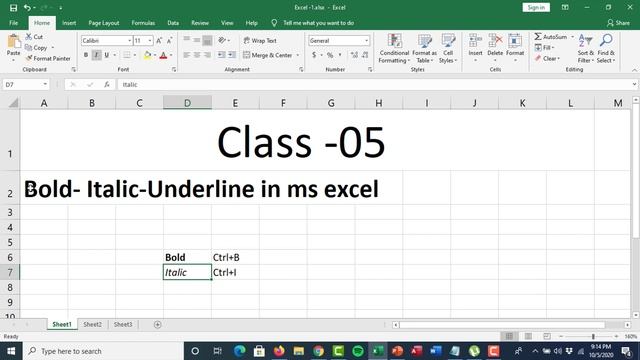Screen dimensions: 640x360
Task: Click Increase Indent icon
Action: [231, 55]
